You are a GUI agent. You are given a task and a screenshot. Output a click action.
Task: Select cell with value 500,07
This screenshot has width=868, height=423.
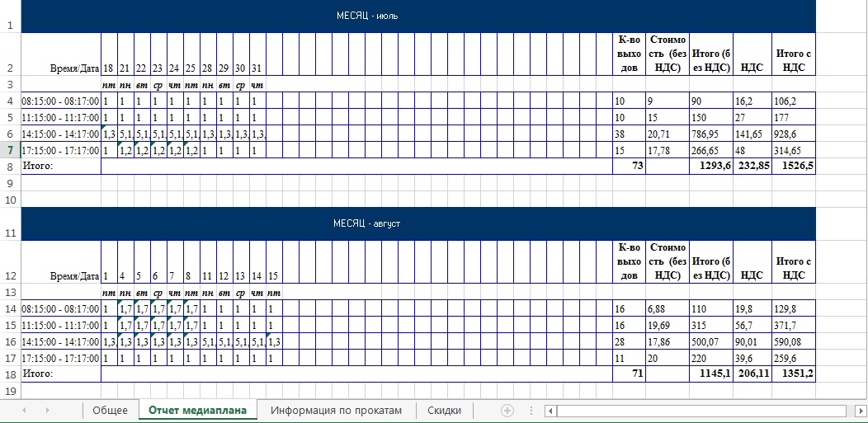click(711, 341)
